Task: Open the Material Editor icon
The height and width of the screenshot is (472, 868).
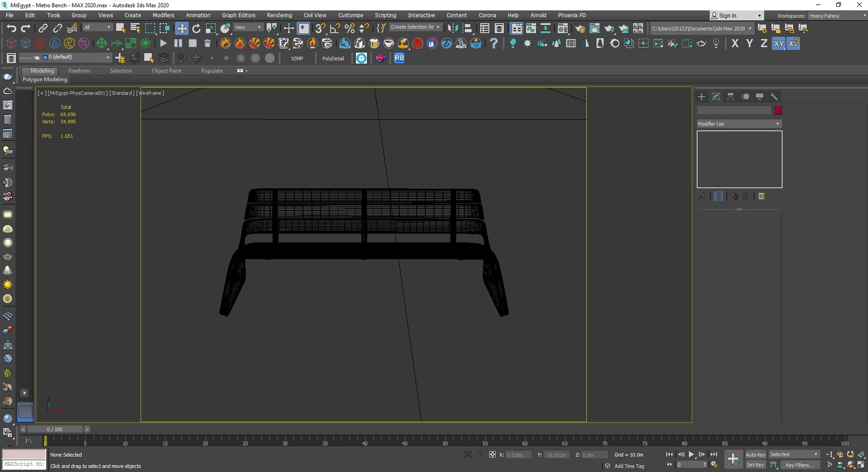Action: click(563, 28)
